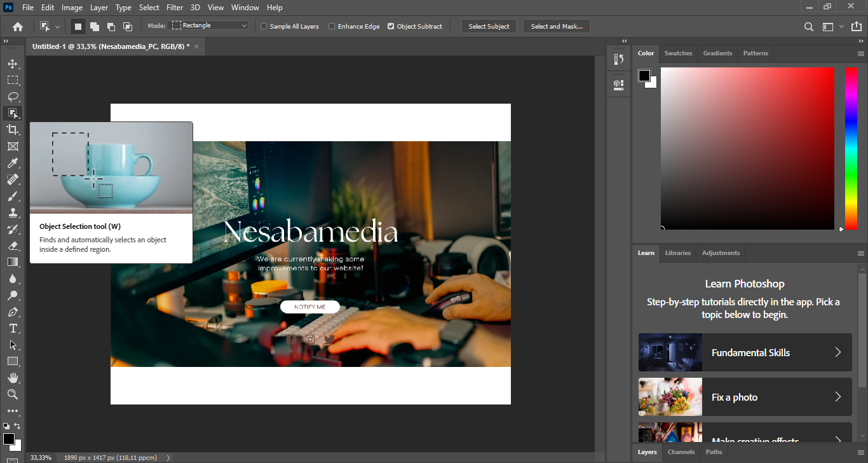This screenshot has height=463, width=868.
Task: Click the Select Subject button
Action: [x=489, y=27]
